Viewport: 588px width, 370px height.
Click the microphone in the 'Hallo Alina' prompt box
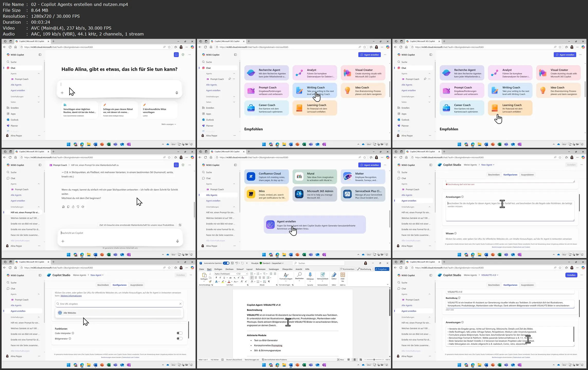(177, 93)
